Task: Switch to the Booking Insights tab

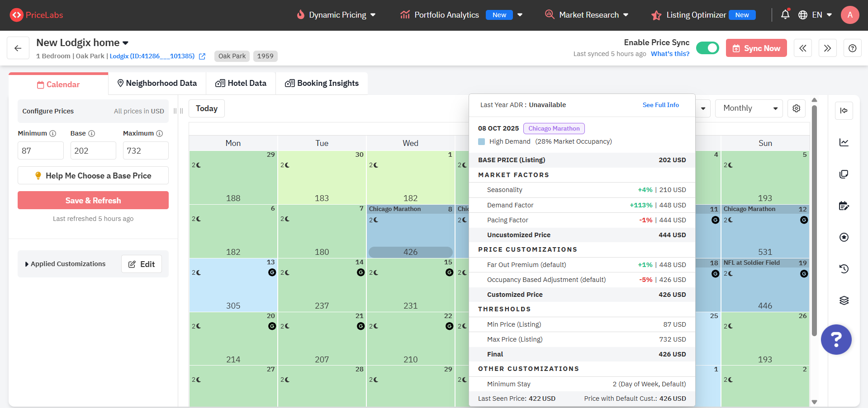Action: click(x=322, y=83)
